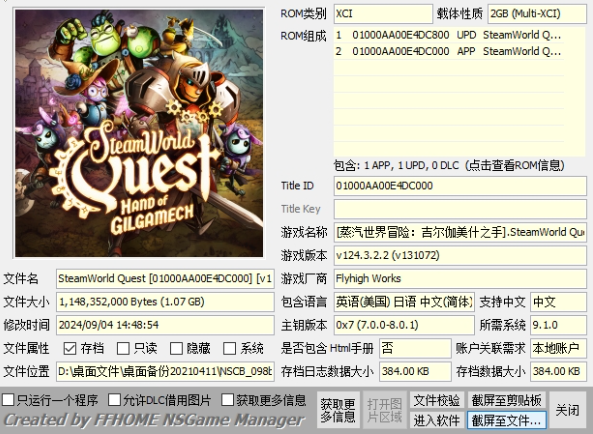This screenshot has height=434, width=593.
Task: Click the 文件校验 button
Action: tap(437, 400)
